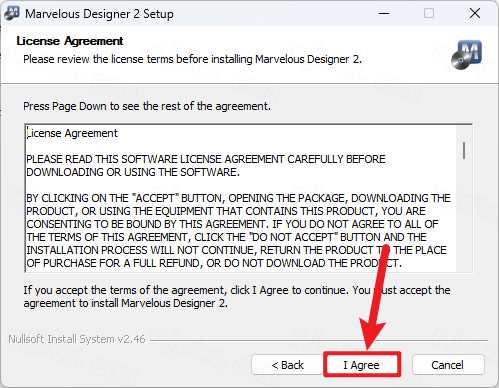This screenshot has height=388, width=499.
Task: Place cursor in 'PLEASE READ THIS SOFTWARE' paragraph
Action: 206,166
